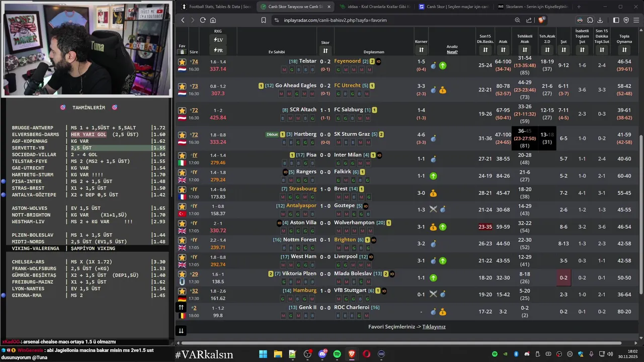Open Opera browser from taskbar
644x362 pixels.
click(367, 354)
